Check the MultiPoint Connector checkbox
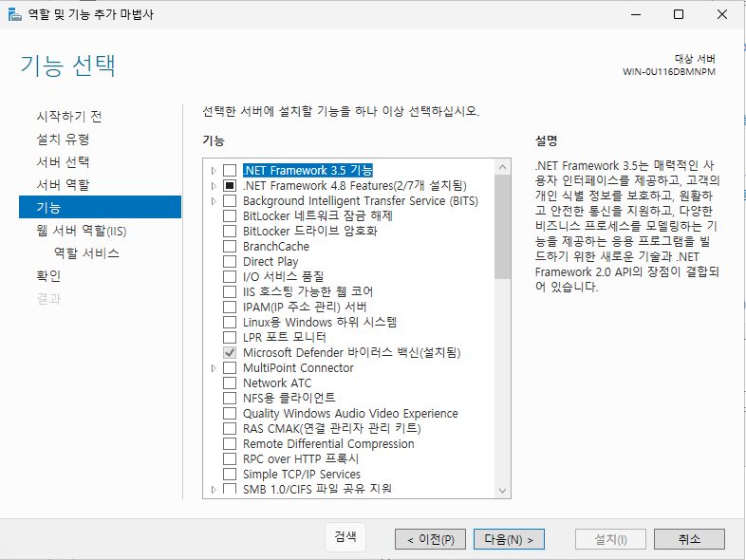746x560 pixels. (230, 367)
